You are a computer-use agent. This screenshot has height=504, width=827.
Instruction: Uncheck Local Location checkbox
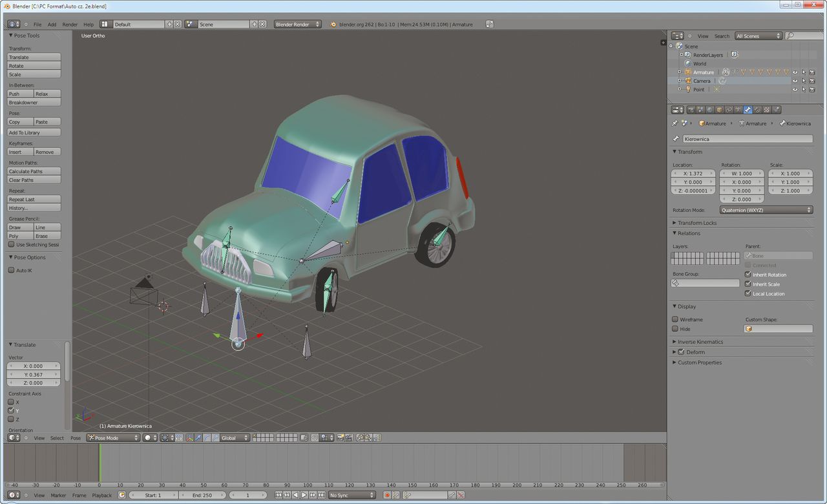748,293
